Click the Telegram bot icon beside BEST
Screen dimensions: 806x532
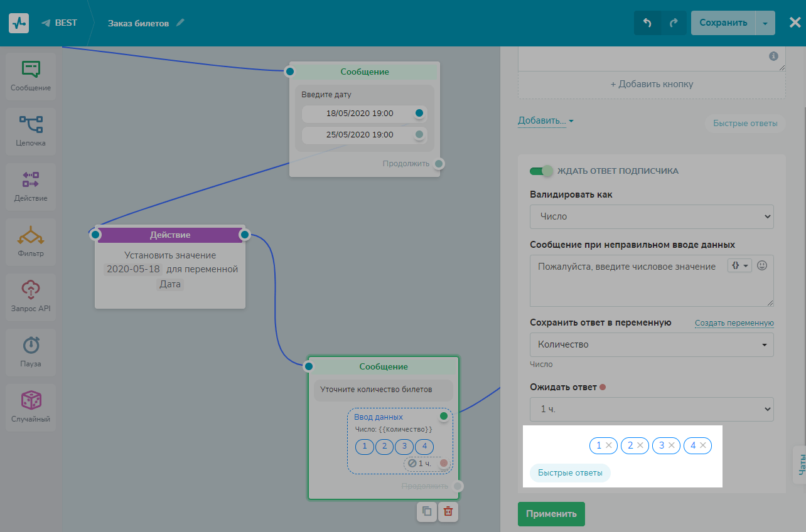pos(46,23)
